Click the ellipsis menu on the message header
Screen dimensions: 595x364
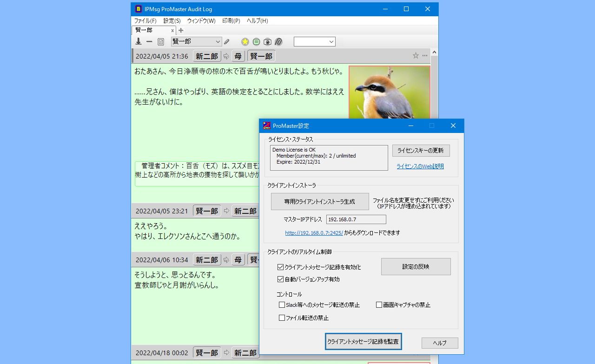pos(425,55)
